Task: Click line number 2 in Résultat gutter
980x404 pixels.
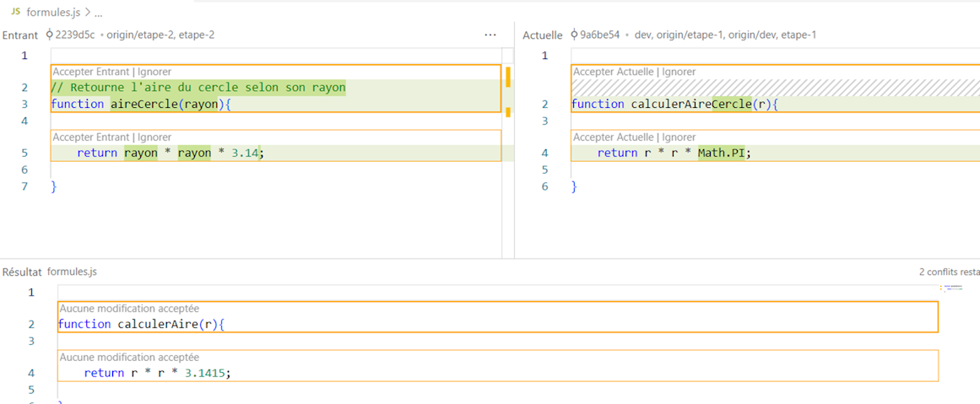Action: pos(31,324)
